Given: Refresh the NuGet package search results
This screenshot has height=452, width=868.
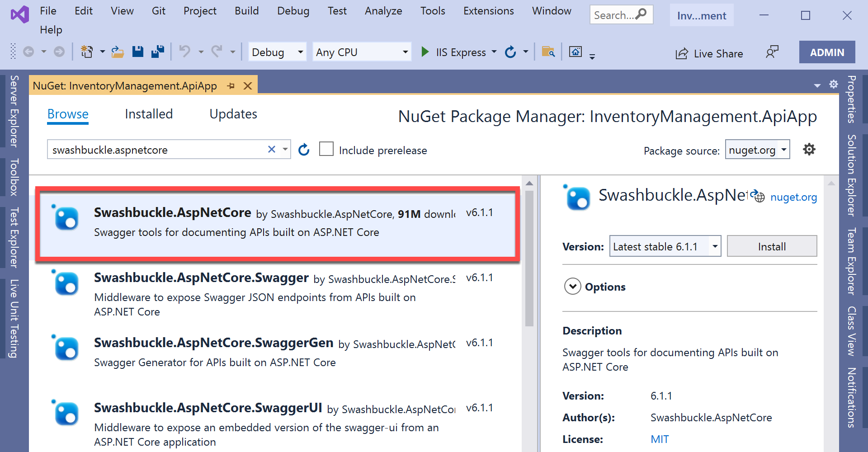Looking at the screenshot, I should point(304,150).
